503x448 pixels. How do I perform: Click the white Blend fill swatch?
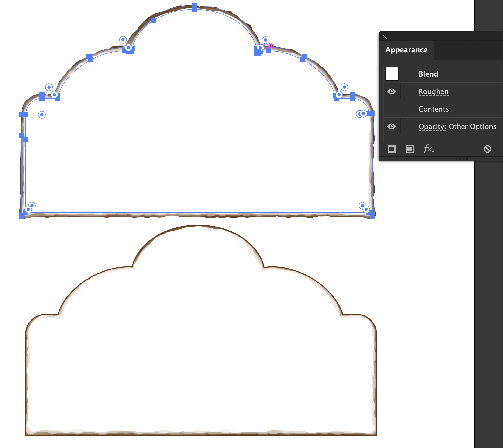point(392,74)
